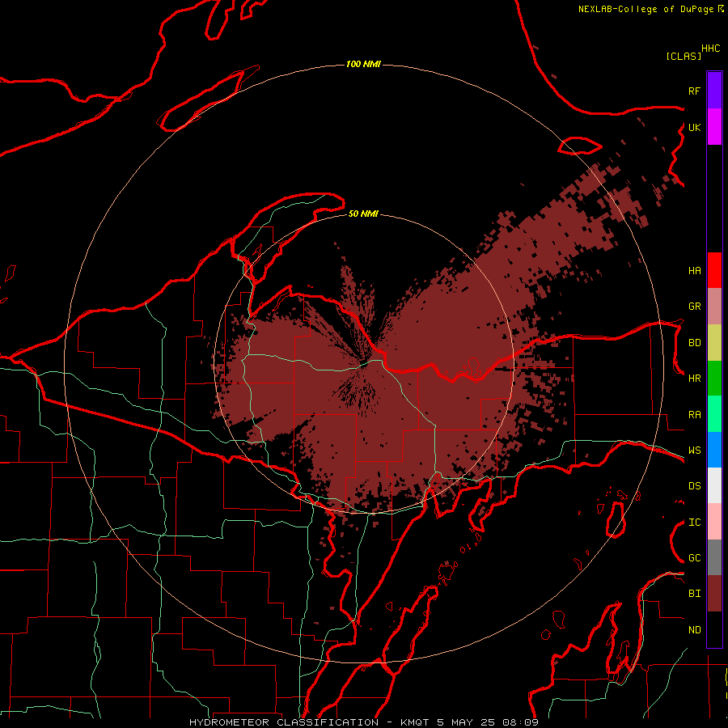Image resolution: width=728 pixels, height=728 pixels.
Task: Click the 08:09 timestamp
Action: 522,722
